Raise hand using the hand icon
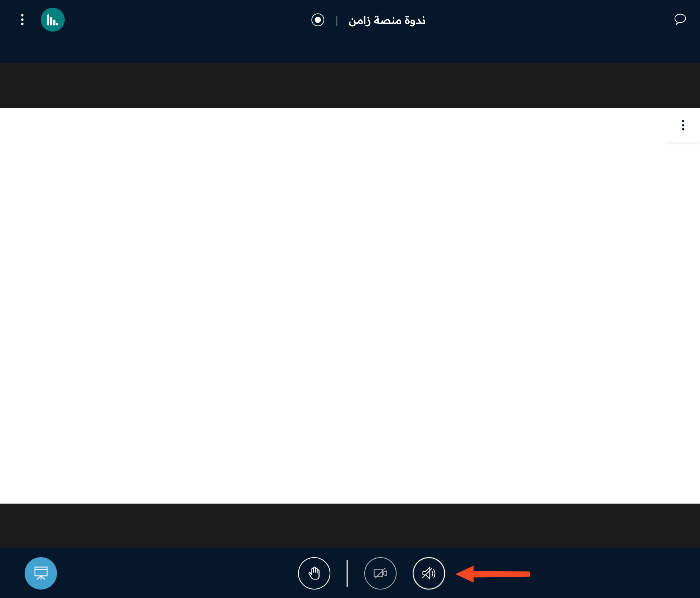 point(314,573)
